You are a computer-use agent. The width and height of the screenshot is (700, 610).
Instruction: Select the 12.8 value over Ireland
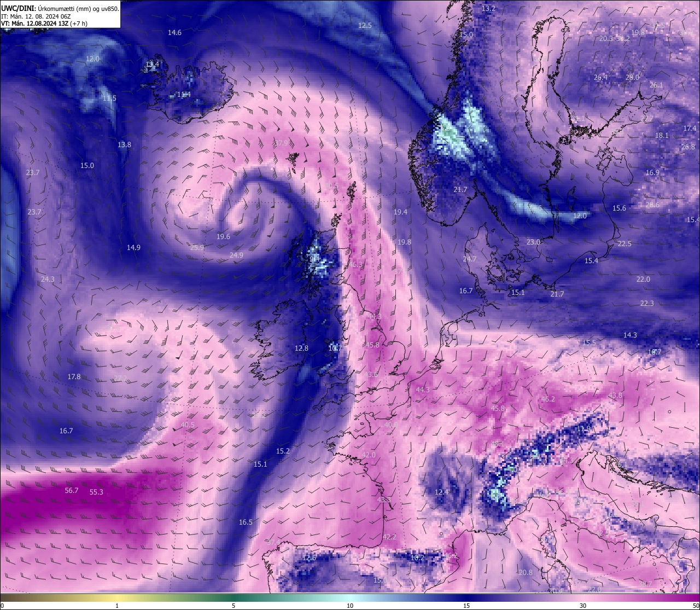point(301,348)
